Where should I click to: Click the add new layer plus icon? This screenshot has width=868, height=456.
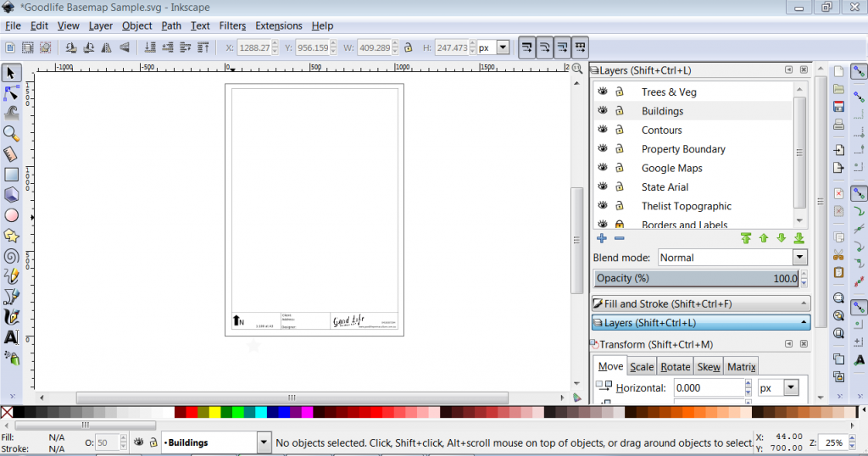pos(602,238)
